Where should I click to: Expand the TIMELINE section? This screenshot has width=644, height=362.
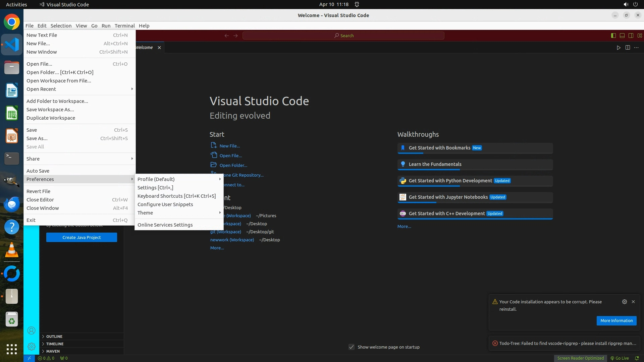[55, 344]
